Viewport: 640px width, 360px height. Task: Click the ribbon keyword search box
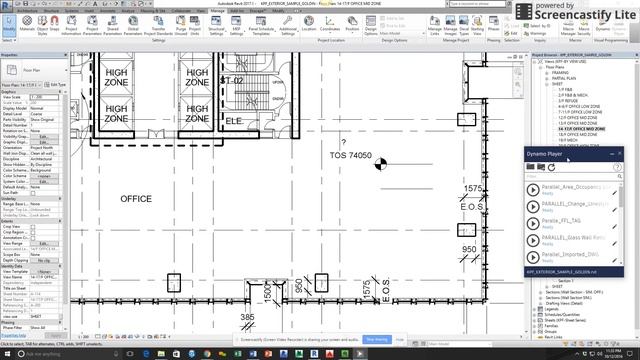click(x=477, y=4)
